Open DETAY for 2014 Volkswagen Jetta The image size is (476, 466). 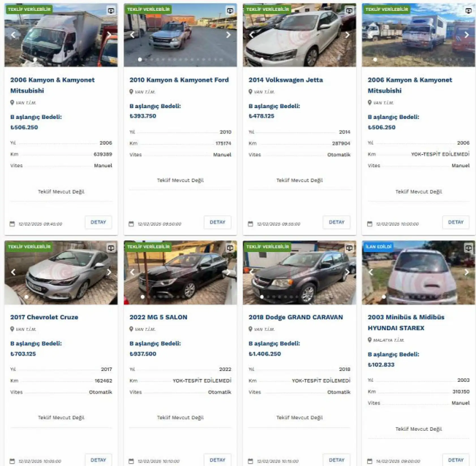point(336,222)
